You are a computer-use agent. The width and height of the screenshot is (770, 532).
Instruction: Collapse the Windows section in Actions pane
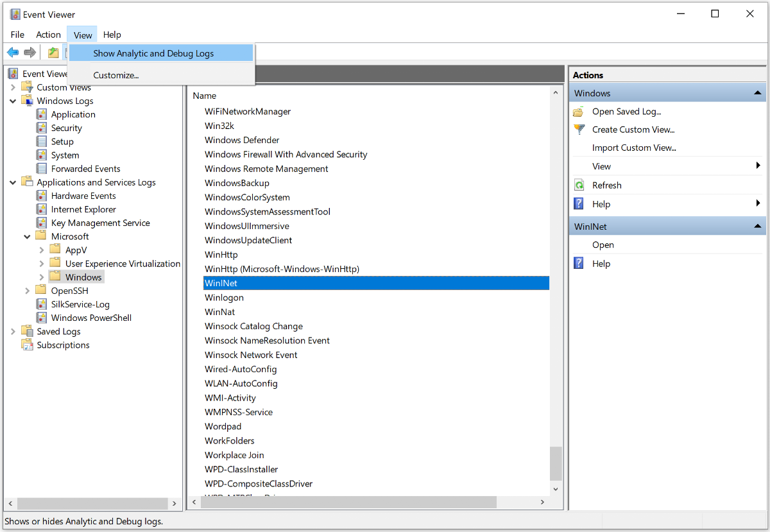pos(758,93)
